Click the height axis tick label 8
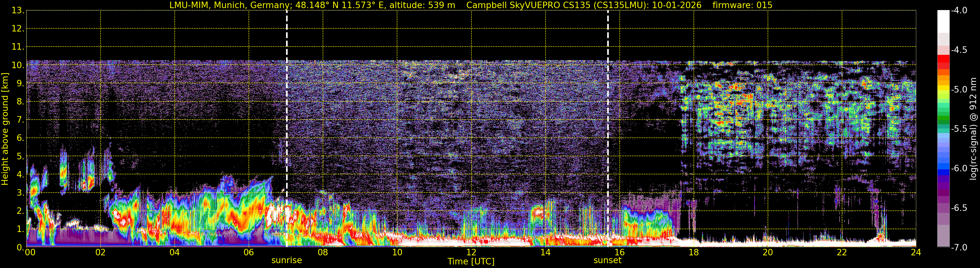 pos(20,102)
